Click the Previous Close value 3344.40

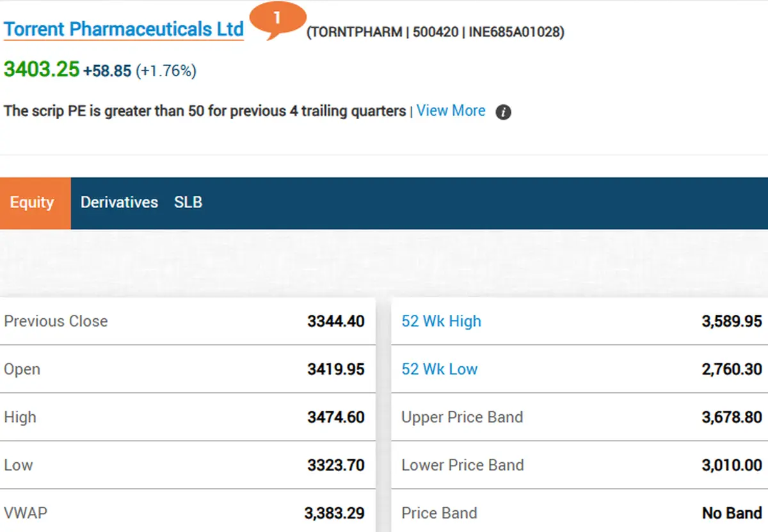[336, 321]
